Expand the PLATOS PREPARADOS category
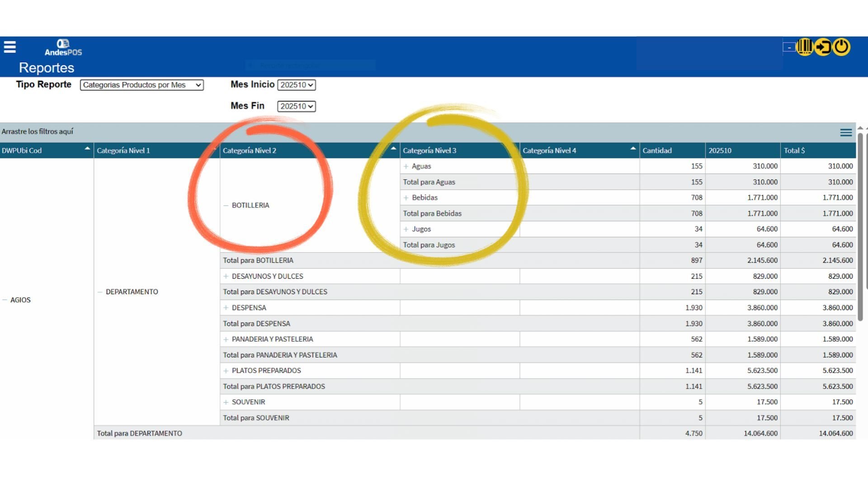 point(226,371)
